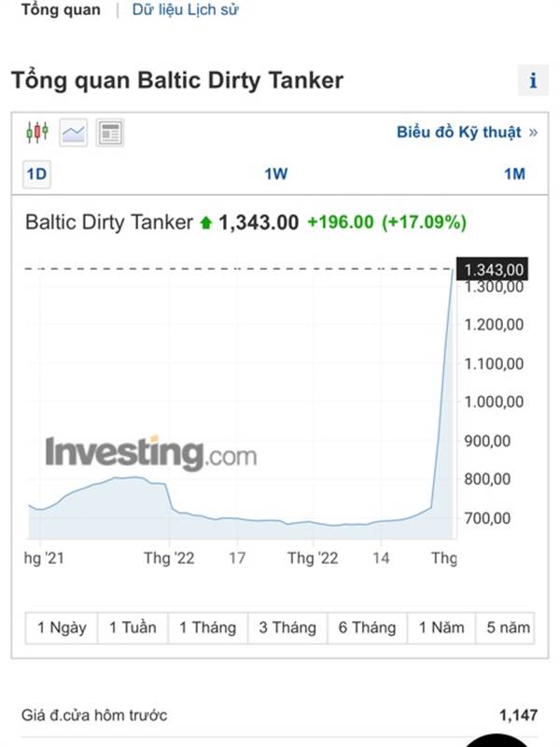The image size is (560, 747).
Task: Click the Investing.com watermark logo
Action: [151, 454]
